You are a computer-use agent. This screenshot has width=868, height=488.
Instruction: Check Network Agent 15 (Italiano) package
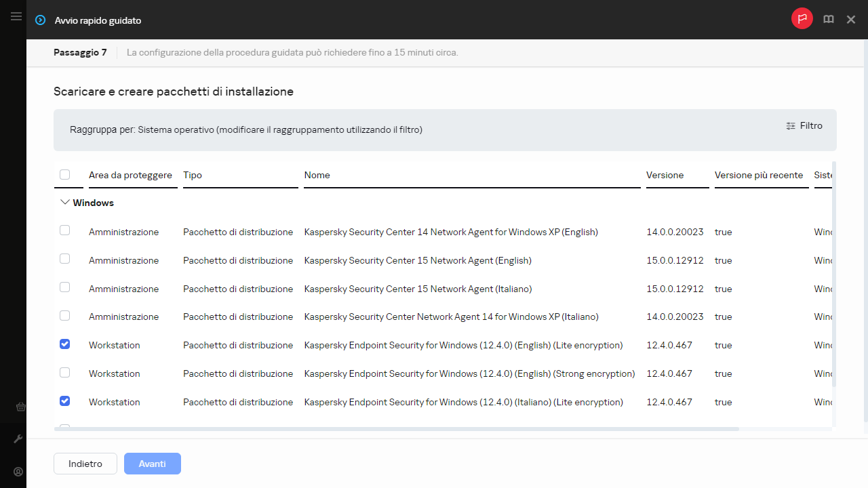(65, 287)
